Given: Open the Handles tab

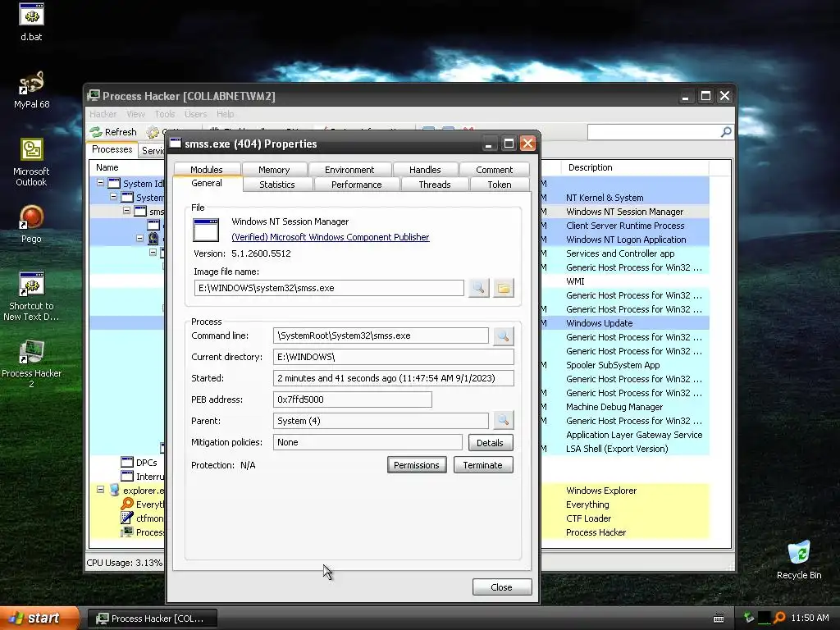Looking at the screenshot, I should point(425,169).
